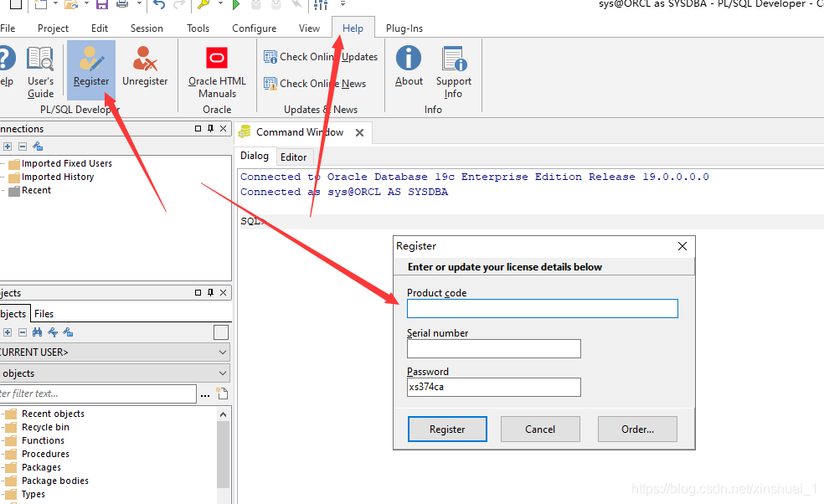Image resolution: width=824 pixels, height=504 pixels.
Task: Open dropdown arrow next to Log on key
Action: pyautogui.click(x=220, y=3)
